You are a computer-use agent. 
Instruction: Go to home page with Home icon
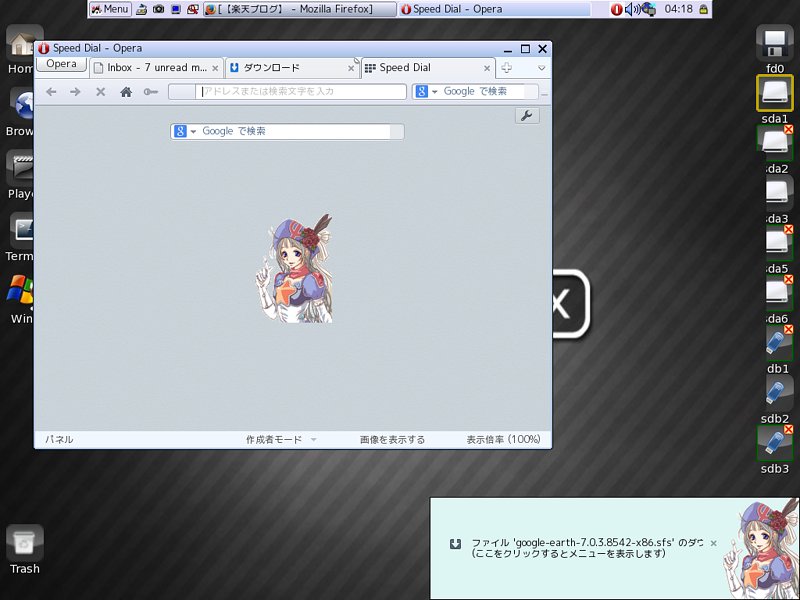click(x=126, y=92)
